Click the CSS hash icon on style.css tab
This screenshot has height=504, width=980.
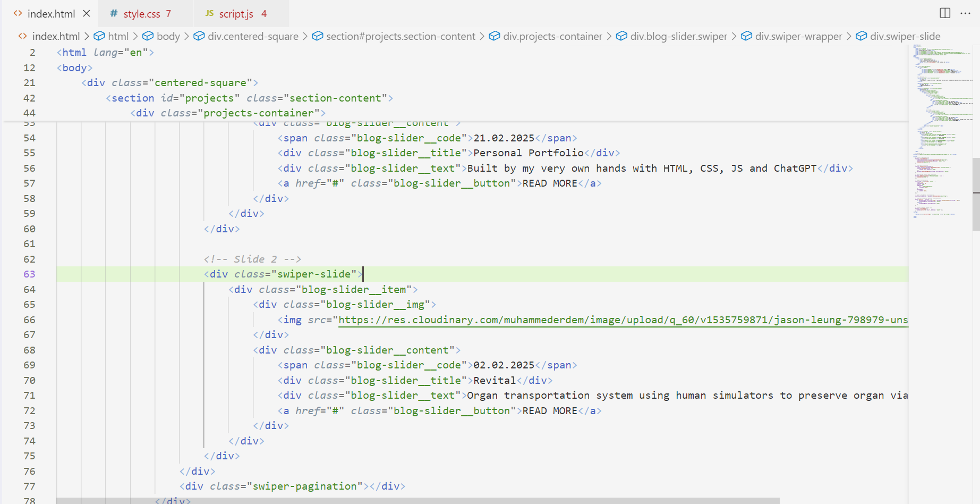114,13
